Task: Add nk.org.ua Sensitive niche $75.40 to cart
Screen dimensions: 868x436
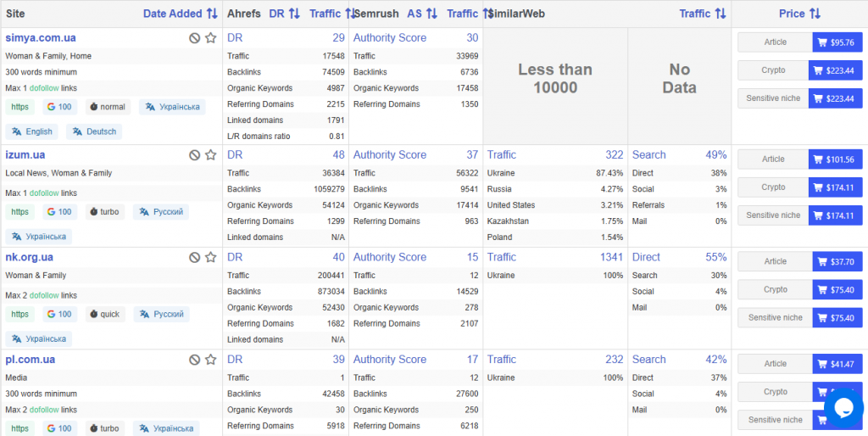Action: 837,318
